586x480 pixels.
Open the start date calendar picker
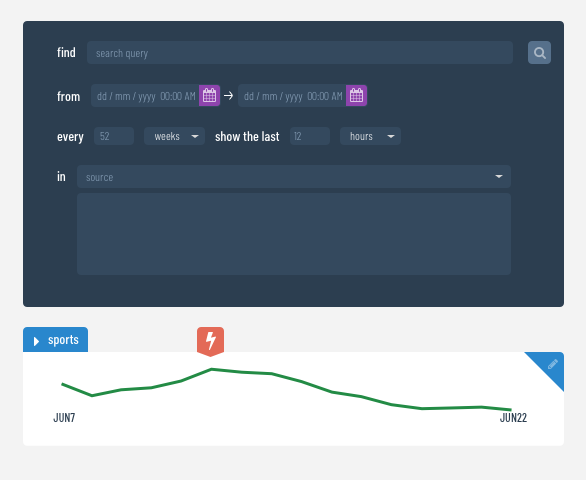(209, 96)
